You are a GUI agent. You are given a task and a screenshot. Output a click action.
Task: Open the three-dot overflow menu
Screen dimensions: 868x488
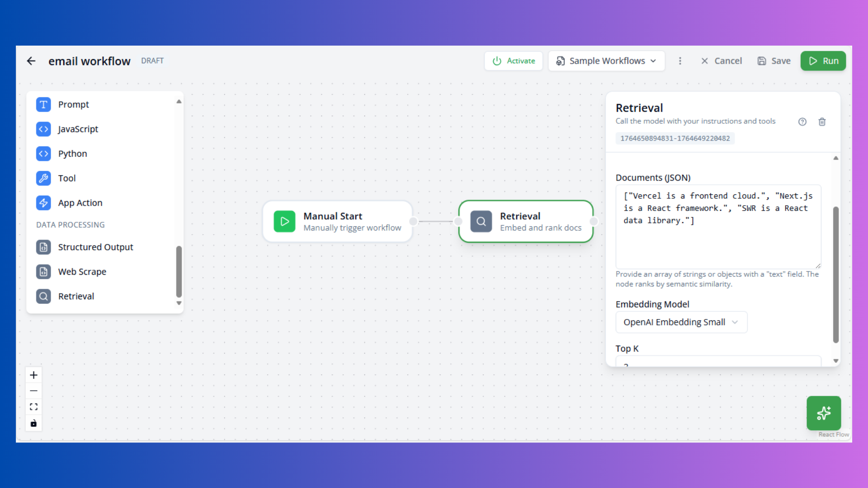point(680,61)
